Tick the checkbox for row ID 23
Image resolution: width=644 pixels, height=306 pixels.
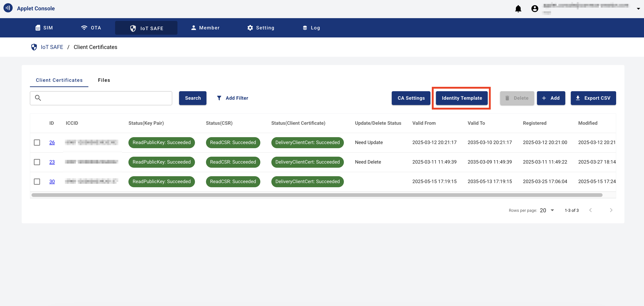pos(37,162)
